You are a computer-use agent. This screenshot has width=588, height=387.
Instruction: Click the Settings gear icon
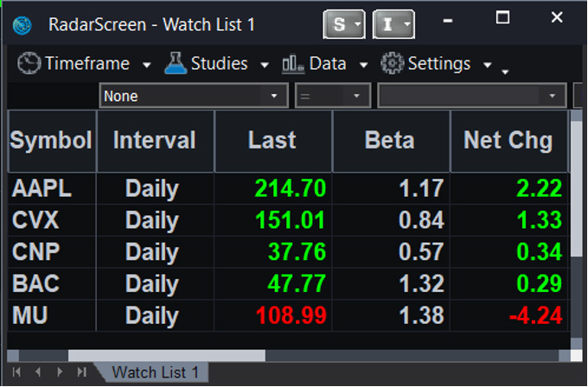tap(393, 64)
